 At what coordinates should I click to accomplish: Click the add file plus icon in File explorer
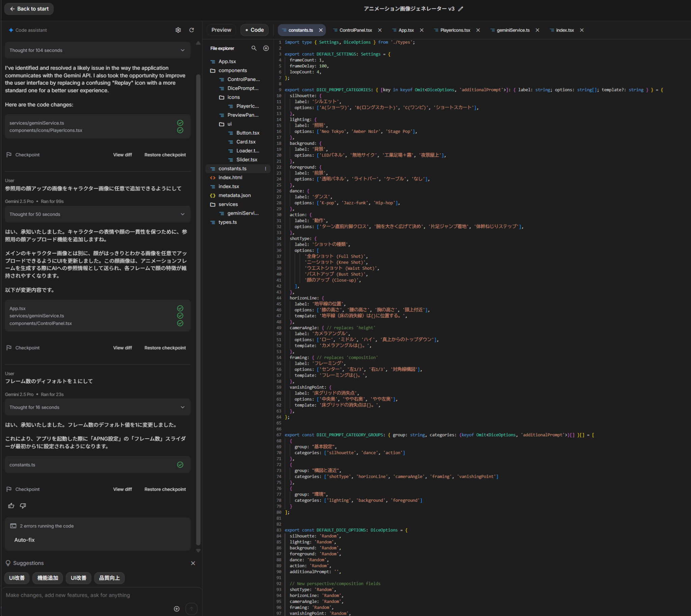(x=266, y=49)
